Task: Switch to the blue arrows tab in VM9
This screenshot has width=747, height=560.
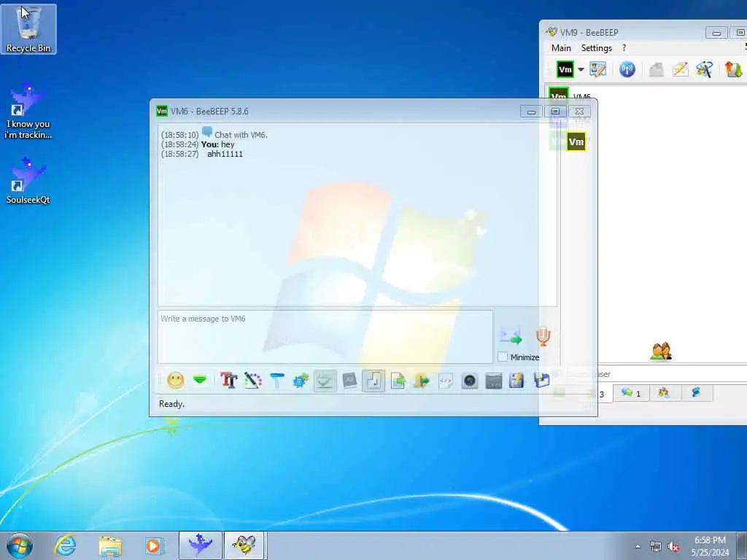Action: point(696,393)
